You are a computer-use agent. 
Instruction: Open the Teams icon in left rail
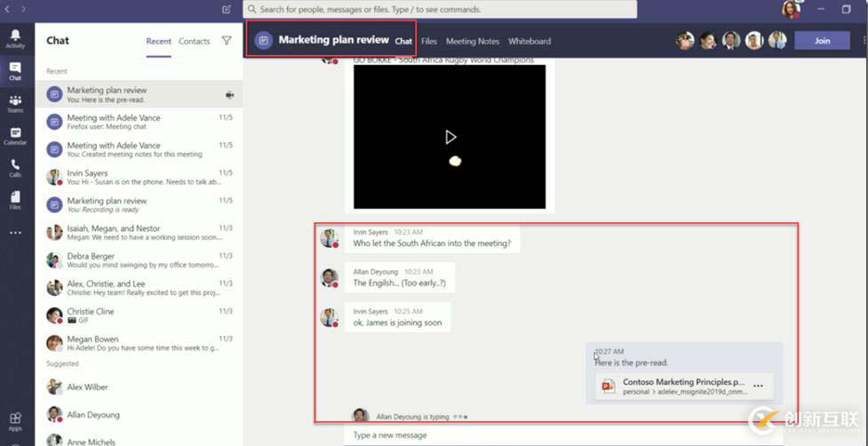[x=15, y=103]
